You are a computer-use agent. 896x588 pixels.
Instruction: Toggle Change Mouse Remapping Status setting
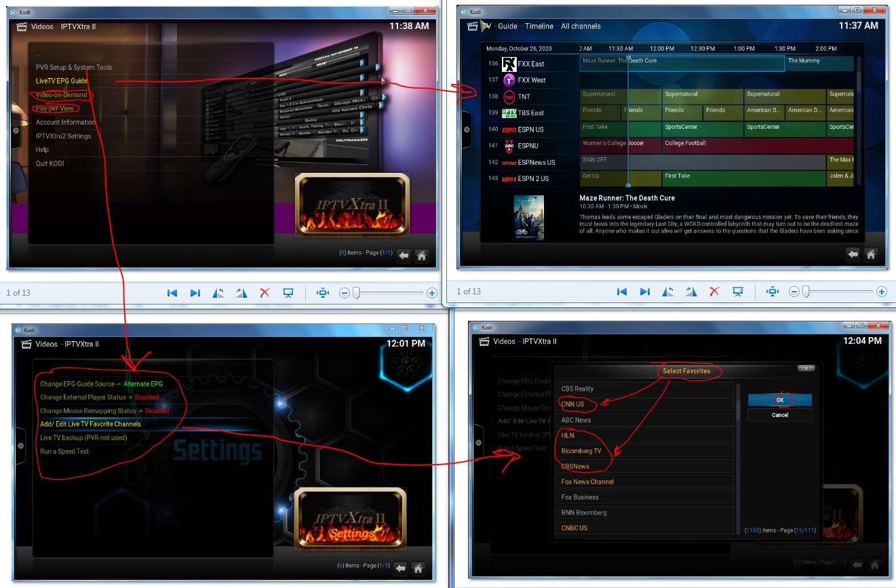104,411
